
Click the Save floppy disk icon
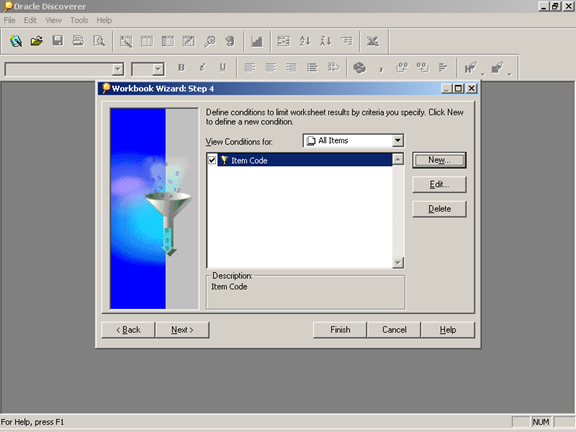click(x=58, y=41)
